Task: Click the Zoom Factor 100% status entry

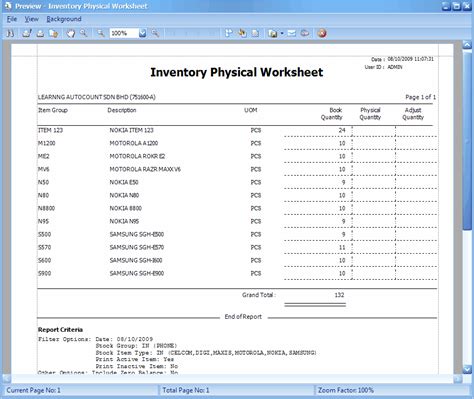Action: [x=346, y=390]
